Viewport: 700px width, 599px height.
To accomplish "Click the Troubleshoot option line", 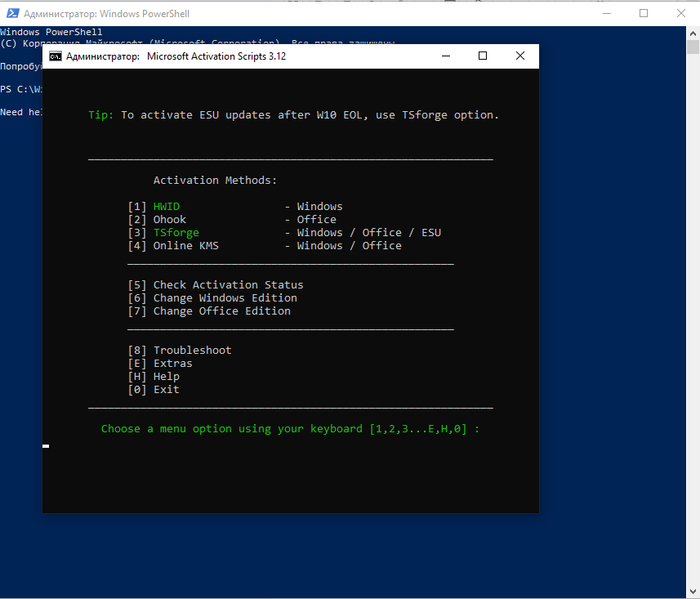I will pos(180,350).
